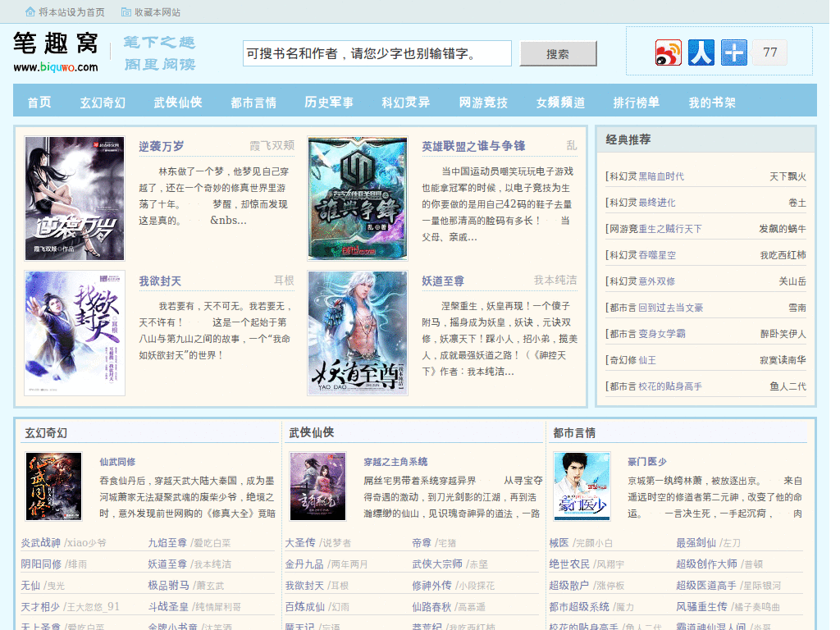The height and width of the screenshot is (630, 840).
Task: Open the featured 我欲封天 title link
Action: coord(160,281)
